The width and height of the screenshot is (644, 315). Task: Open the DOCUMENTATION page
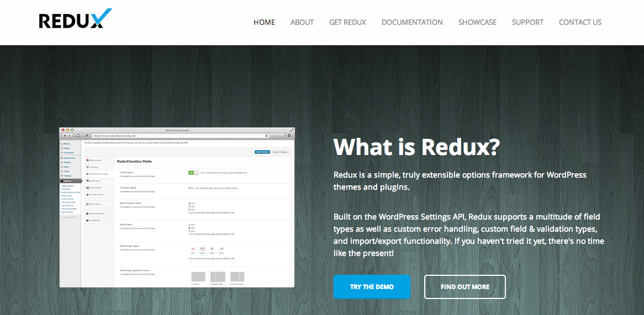(412, 22)
